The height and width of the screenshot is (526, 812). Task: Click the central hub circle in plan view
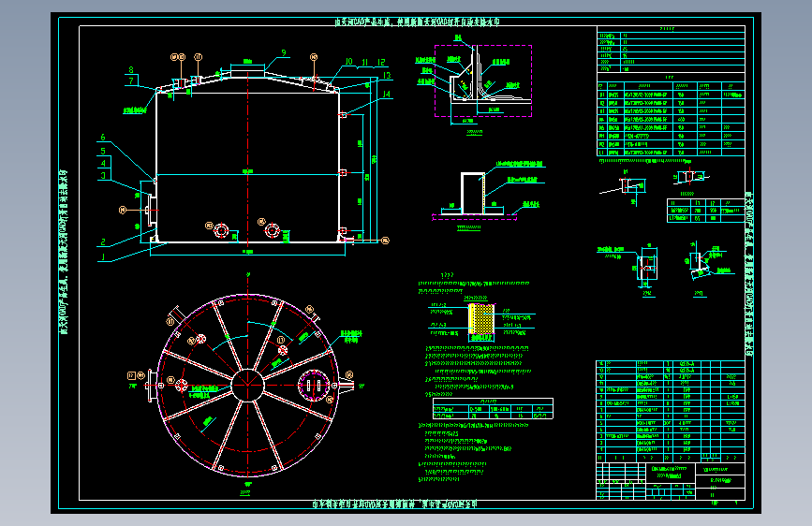point(247,386)
